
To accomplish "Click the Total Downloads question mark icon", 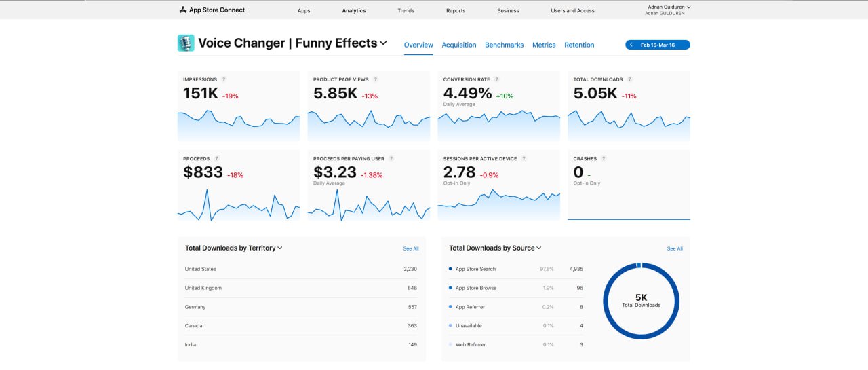I will 629,79.
